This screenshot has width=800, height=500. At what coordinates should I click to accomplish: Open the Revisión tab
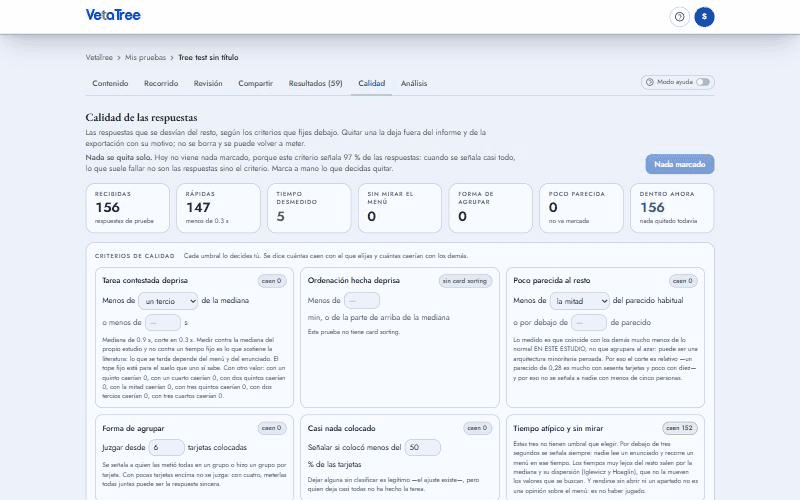point(208,83)
